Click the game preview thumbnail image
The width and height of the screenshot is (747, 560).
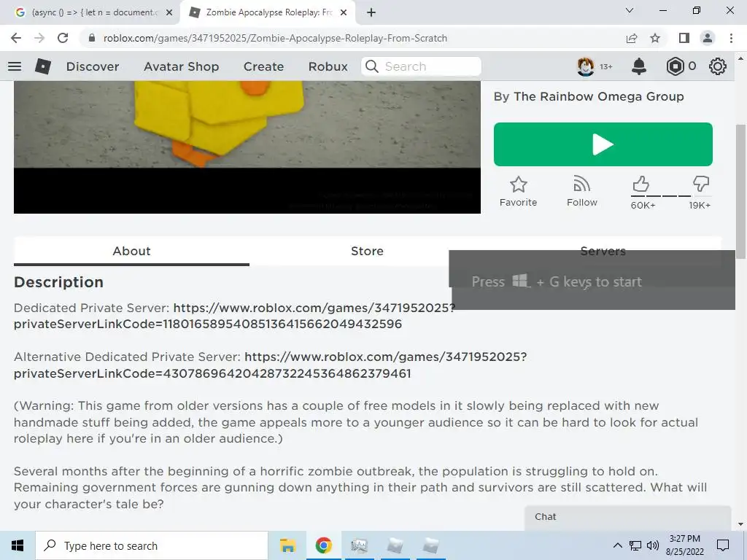click(247, 147)
